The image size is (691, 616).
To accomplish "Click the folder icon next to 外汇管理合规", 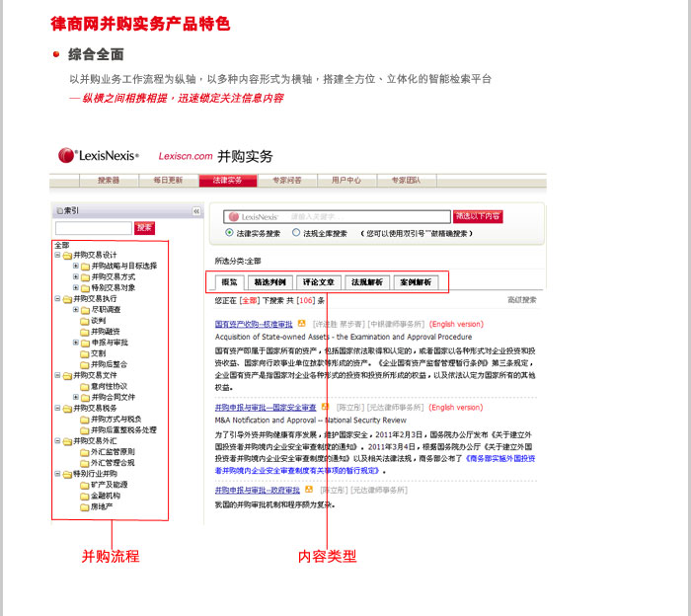I will (x=85, y=463).
